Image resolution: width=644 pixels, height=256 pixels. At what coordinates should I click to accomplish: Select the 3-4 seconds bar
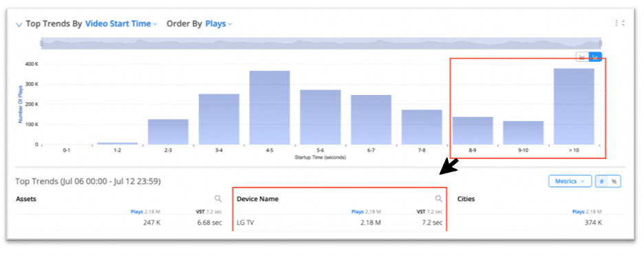click(x=219, y=119)
